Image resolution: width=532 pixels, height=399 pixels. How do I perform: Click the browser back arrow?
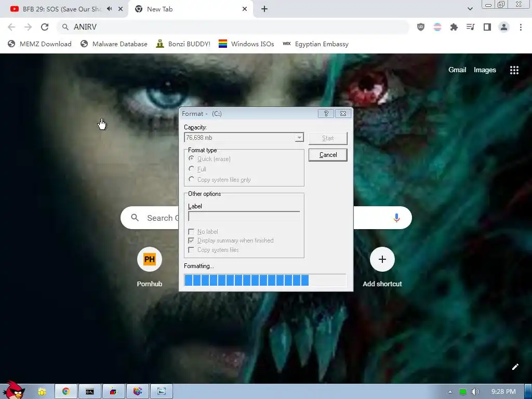coord(11,27)
